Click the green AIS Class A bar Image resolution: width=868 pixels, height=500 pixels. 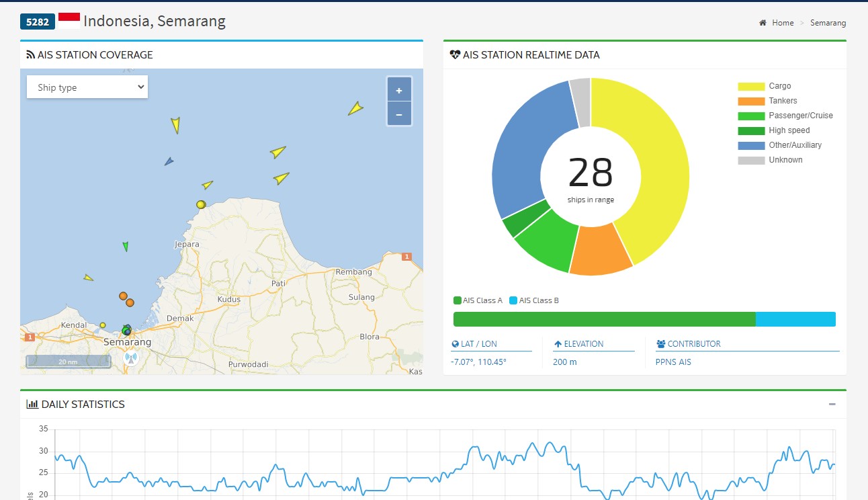[x=604, y=319]
